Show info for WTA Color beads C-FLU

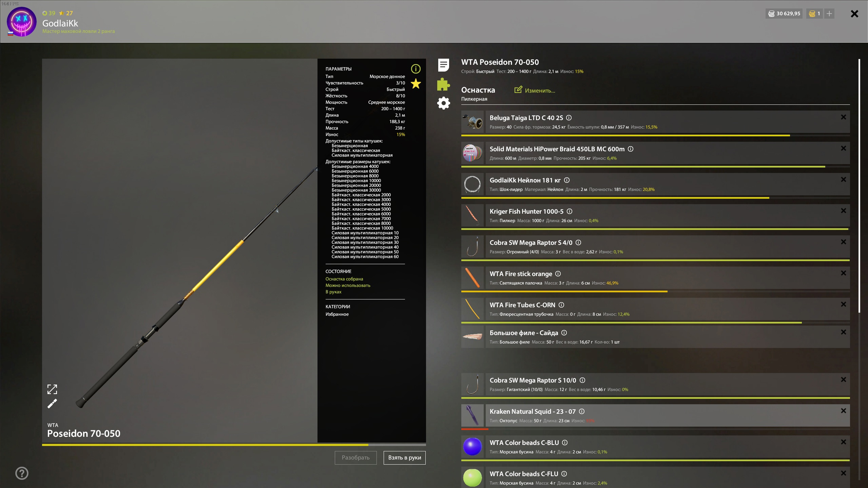pos(564,474)
